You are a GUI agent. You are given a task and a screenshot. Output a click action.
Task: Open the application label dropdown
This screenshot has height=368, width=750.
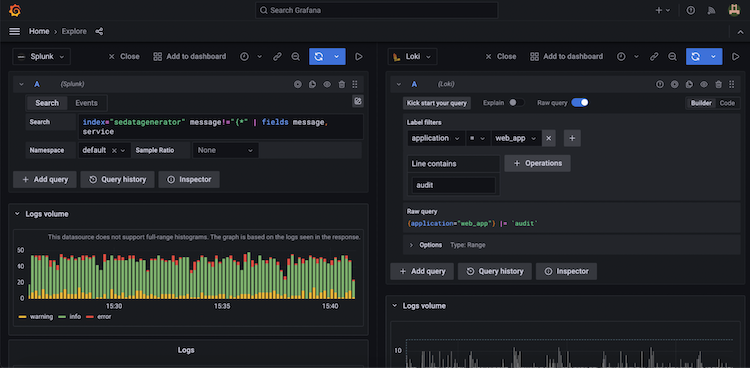point(436,138)
